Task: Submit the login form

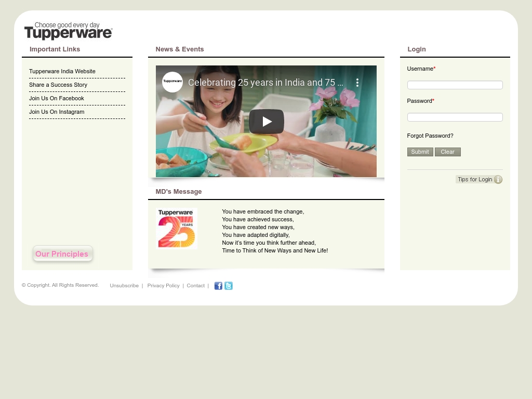Action: (420, 152)
